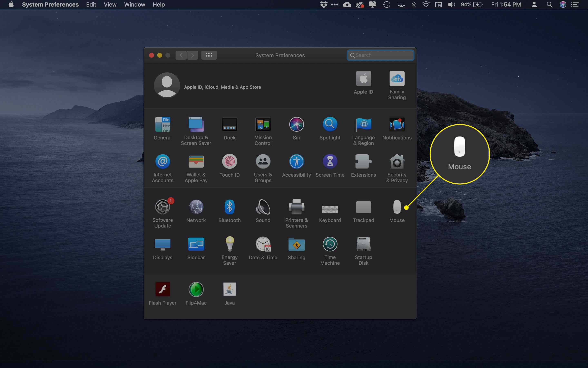Open Security & Privacy preferences

coord(397,168)
